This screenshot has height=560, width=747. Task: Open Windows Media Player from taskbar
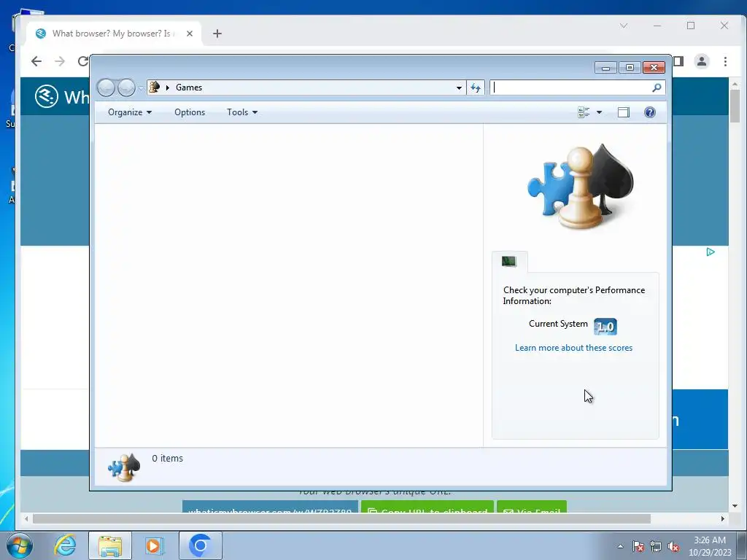coord(154,545)
